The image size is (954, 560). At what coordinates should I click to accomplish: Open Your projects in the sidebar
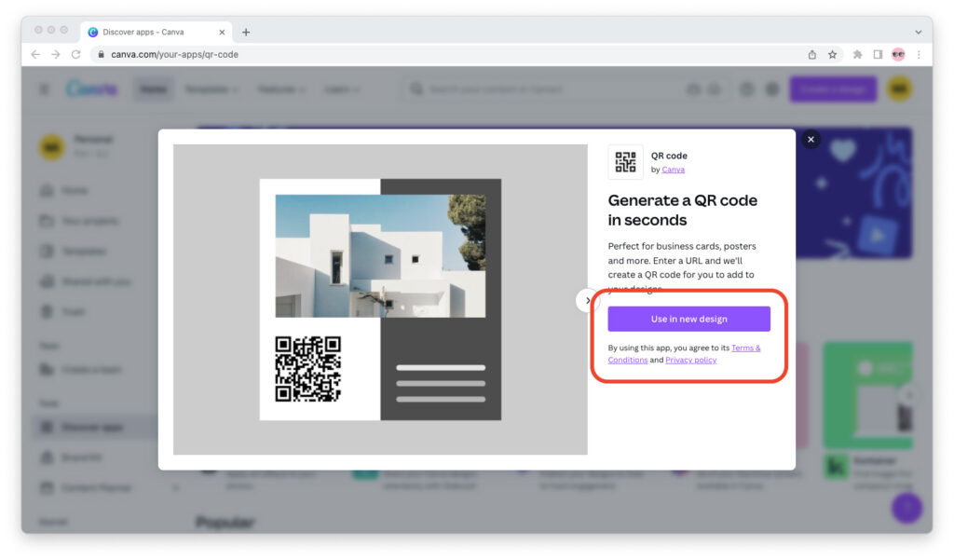coord(80,220)
